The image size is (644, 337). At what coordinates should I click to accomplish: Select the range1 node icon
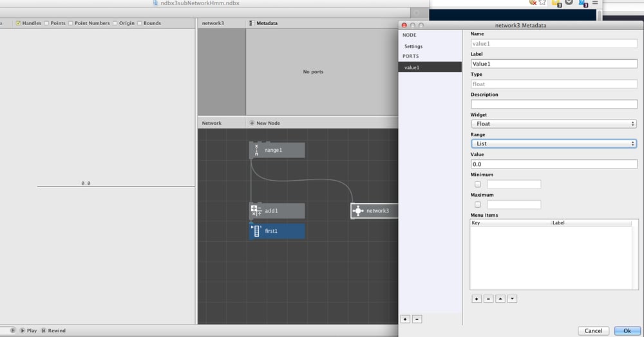(257, 150)
